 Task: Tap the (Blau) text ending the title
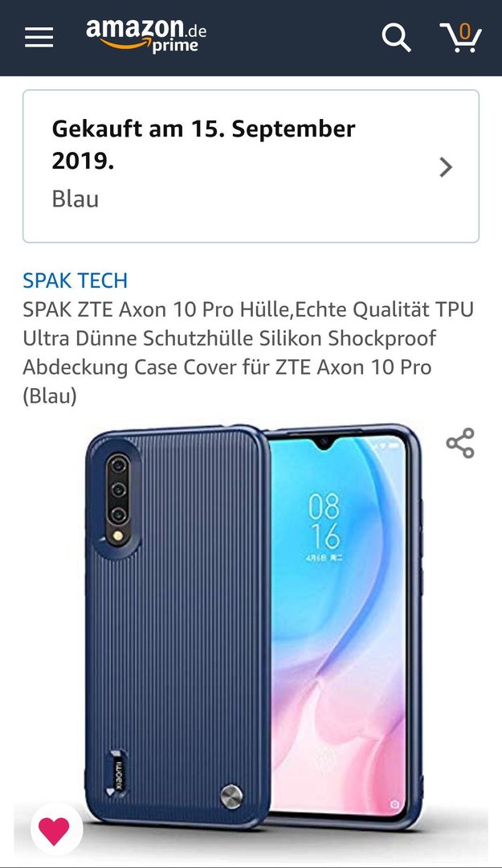pyautogui.click(x=50, y=395)
